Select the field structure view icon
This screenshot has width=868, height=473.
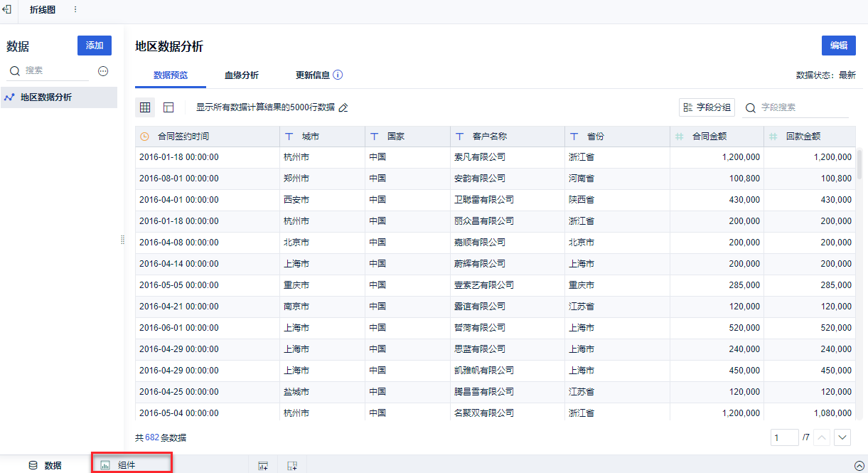[168, 107]
